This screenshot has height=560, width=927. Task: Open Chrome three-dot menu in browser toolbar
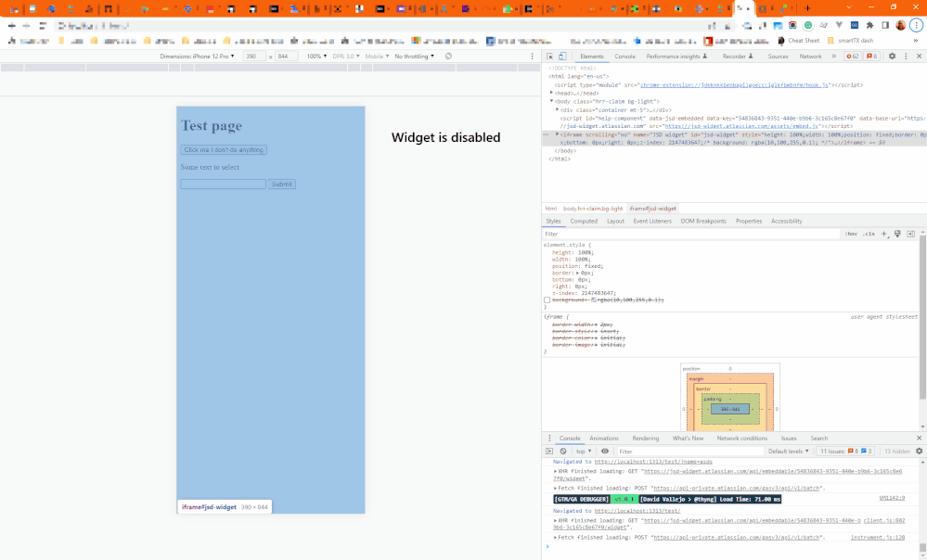pos(917,25)
